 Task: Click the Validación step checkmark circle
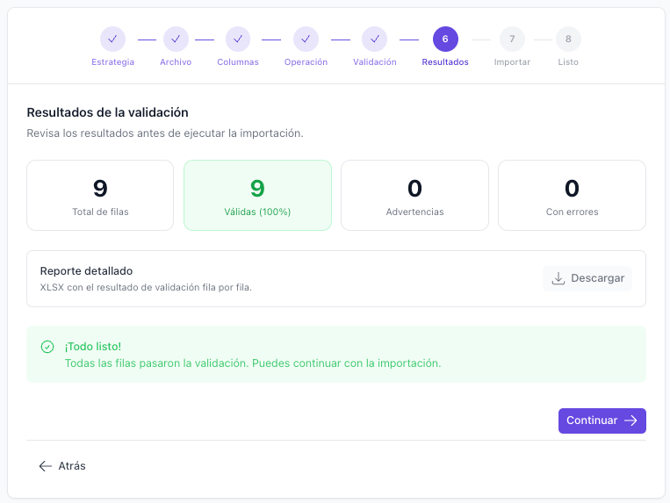click(375, 39)
